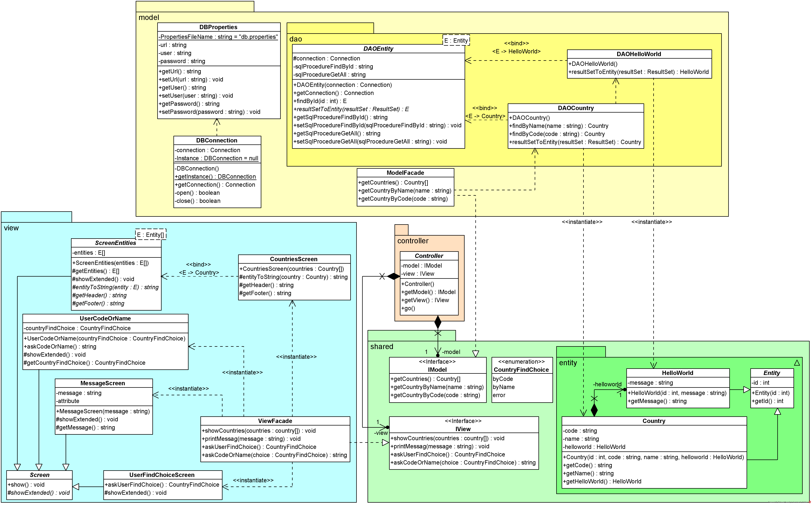Select the 'shared' package label

(382, 347)
